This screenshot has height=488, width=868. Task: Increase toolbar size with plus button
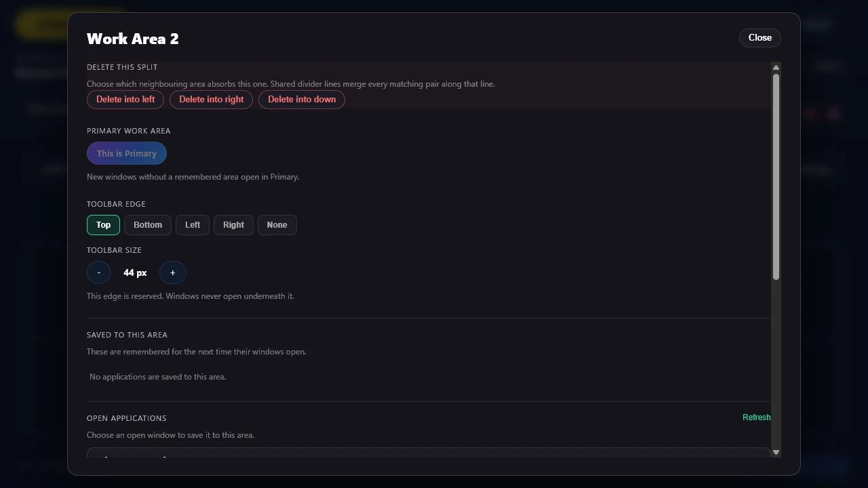(x=172, y=272)
